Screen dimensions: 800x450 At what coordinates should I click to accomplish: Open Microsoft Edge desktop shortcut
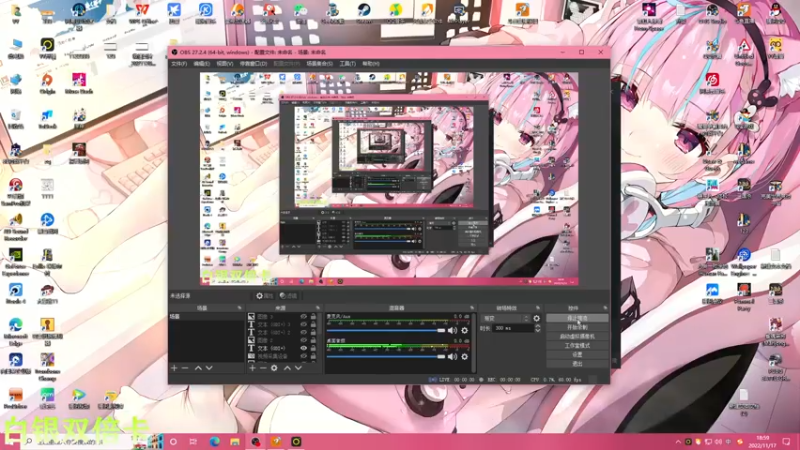[15, 332]
